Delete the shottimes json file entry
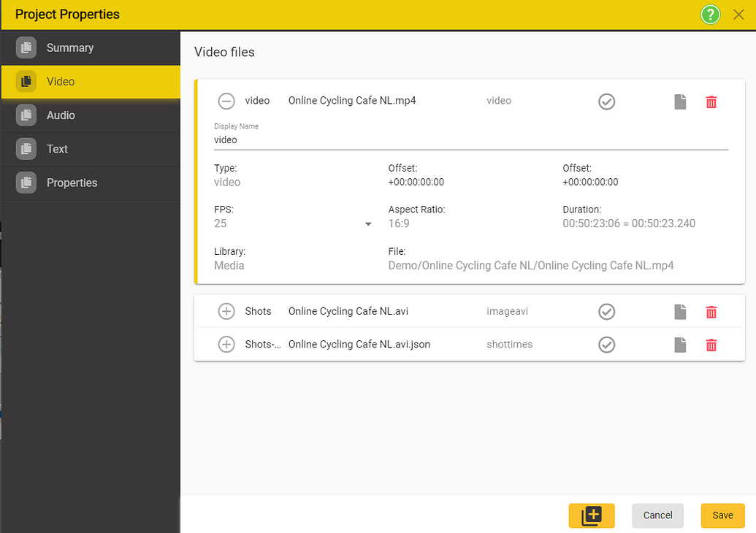The height and width of the screenshot is (533, 756). (711, 345)
